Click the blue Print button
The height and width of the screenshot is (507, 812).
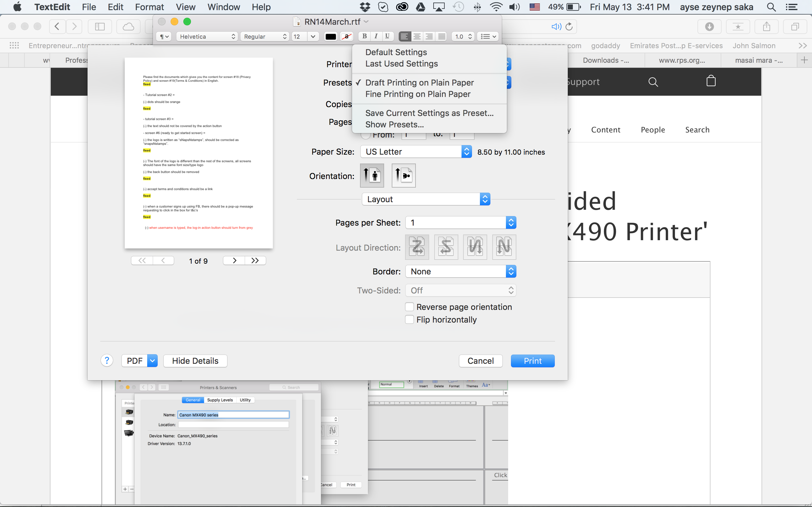[x=532, y=361]
